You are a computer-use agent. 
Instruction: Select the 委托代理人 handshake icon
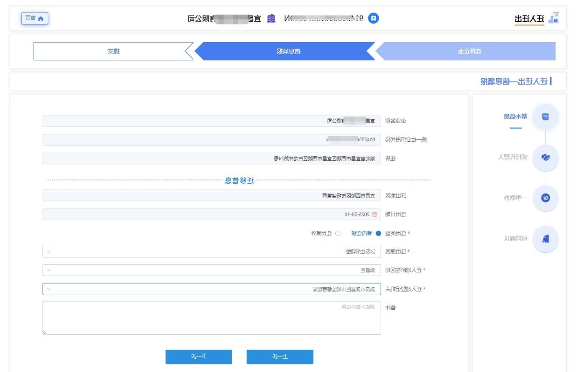[x=545, y=157]
